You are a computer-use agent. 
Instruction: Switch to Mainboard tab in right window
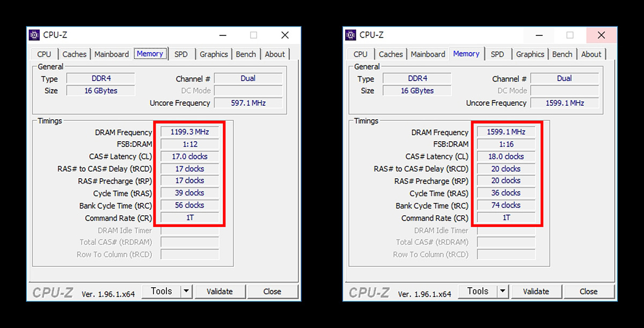point(428,54)
